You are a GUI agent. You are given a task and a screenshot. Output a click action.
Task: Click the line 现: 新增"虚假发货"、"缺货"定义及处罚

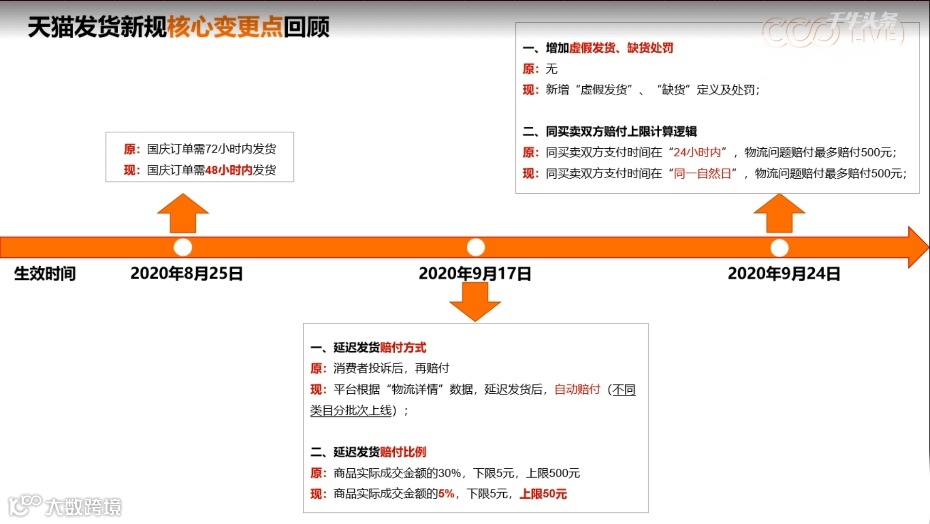(641, 90)
